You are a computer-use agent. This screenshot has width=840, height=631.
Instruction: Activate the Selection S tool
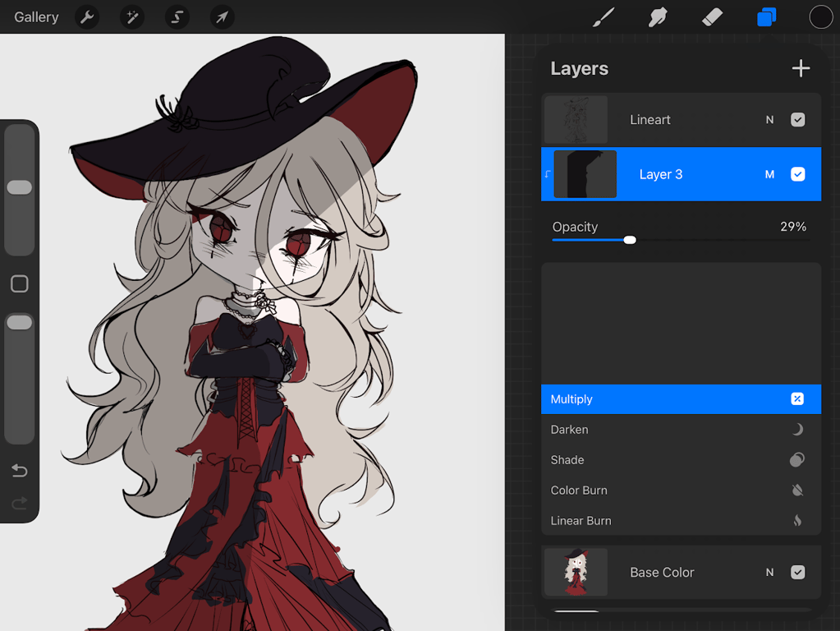[x=177, y=17]
